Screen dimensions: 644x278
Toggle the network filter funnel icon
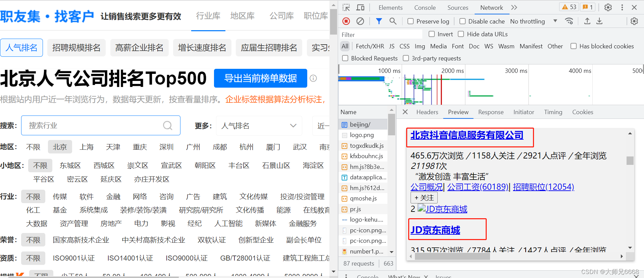tap(379, 21)
